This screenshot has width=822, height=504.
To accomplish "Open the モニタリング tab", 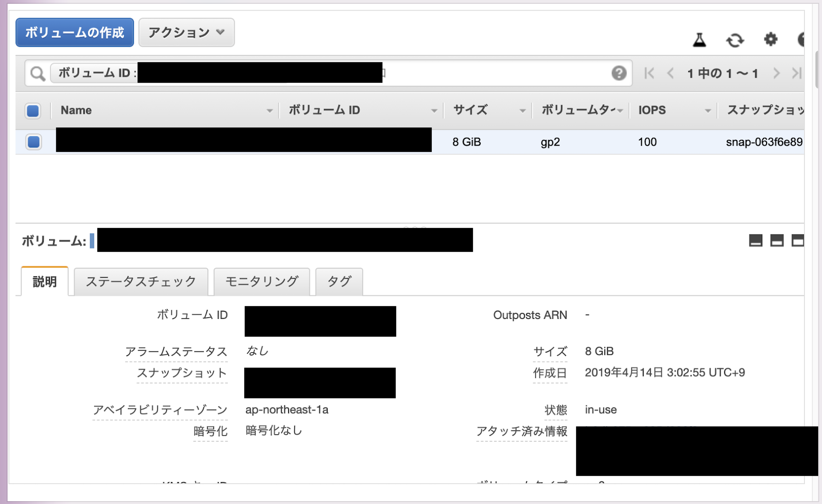I will click(262, 281).
